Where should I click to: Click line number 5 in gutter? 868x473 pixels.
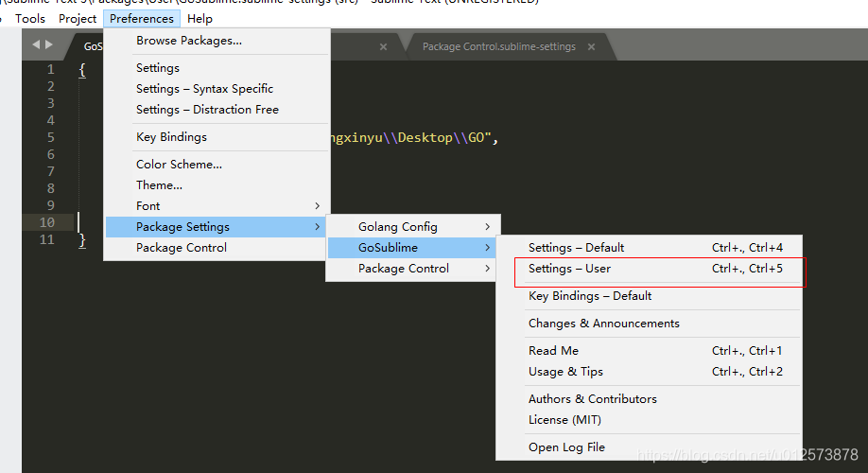51,137
